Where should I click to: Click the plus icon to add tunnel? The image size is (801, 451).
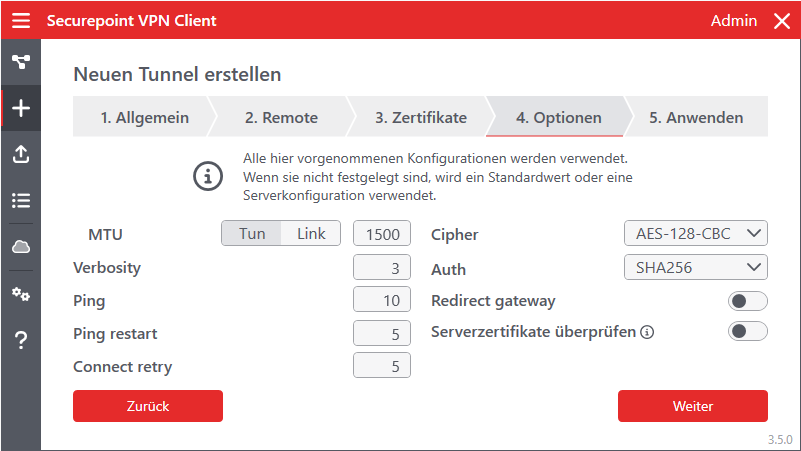click(x=21, y=108)
